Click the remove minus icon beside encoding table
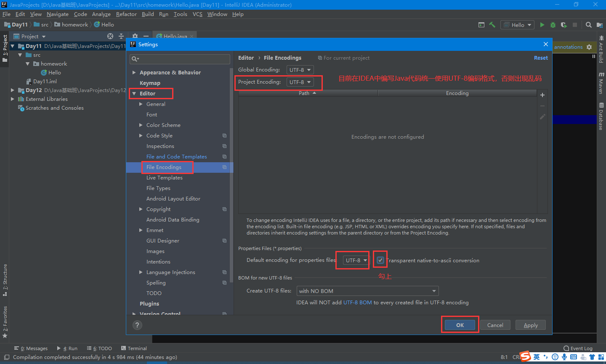 542,106
